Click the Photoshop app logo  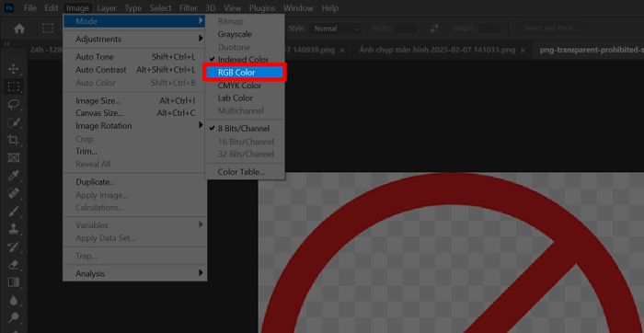point(10,7)
